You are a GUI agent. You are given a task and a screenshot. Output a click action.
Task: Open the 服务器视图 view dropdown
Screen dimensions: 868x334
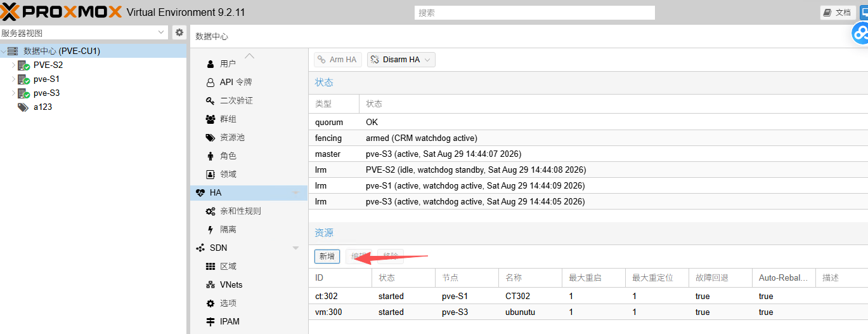(x=84, y=32)
